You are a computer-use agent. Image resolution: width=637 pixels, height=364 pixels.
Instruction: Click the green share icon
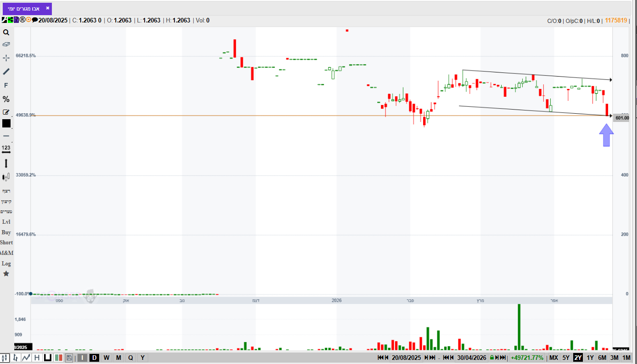(10, 20)
